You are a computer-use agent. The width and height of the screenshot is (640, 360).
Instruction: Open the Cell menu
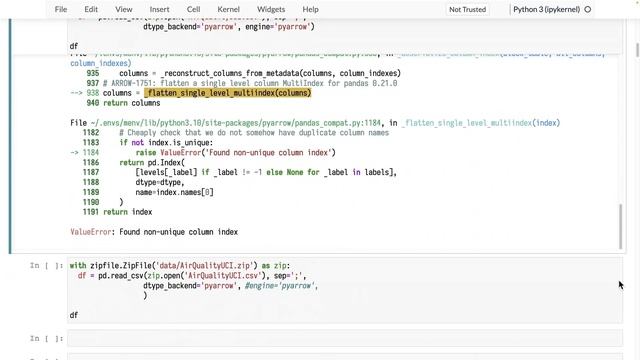coord(193,9)
